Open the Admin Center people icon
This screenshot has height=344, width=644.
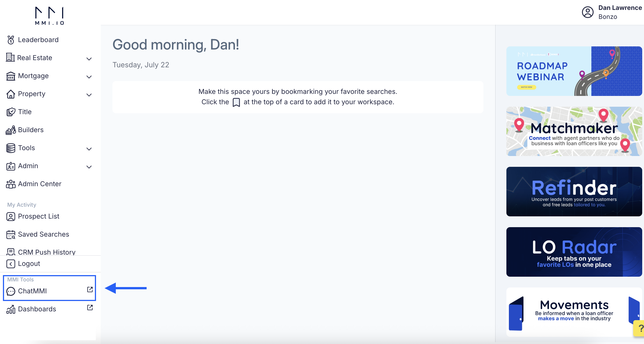click(x=11, y=184)
